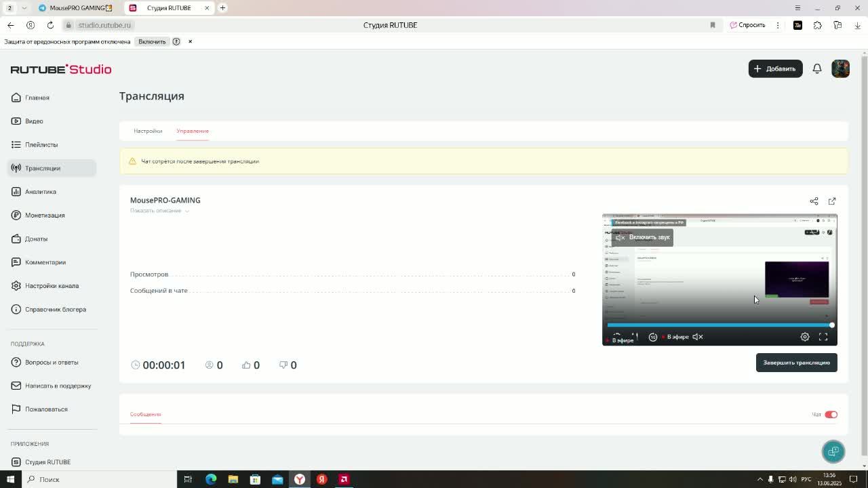Expand the tab group dropdown
The width and height of the screenshot is (868, 488).
[24, 8]
